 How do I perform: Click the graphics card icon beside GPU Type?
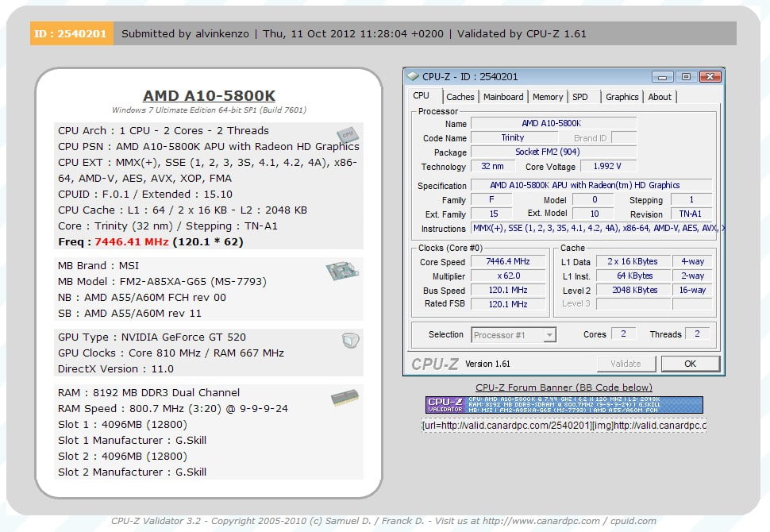click(351, 340)
